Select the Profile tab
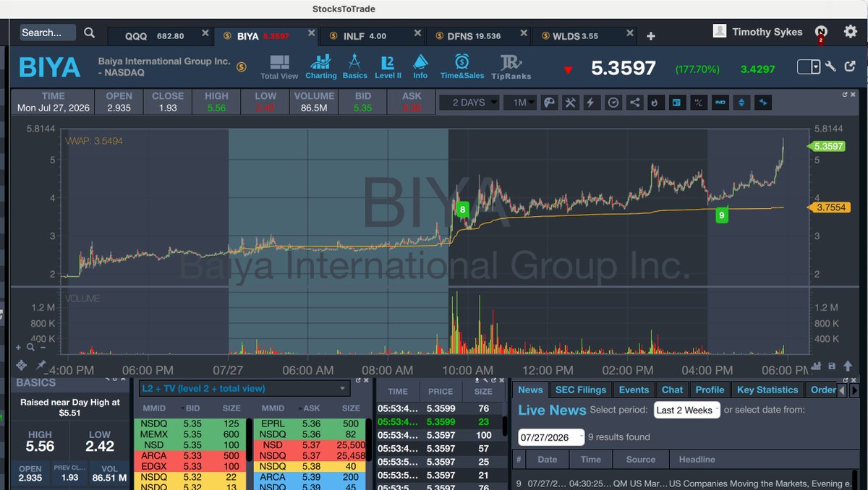 coord(710,390)
